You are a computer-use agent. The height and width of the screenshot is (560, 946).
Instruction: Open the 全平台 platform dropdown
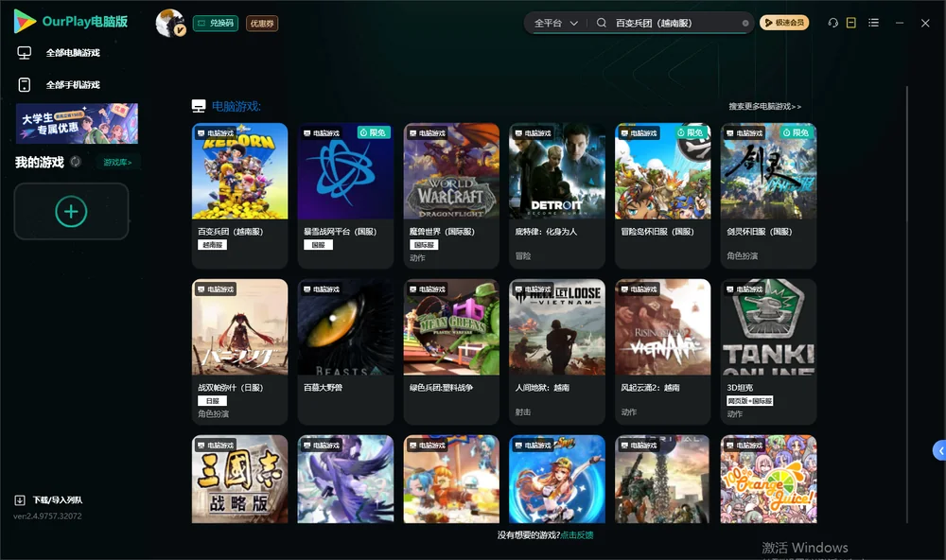pyautogui.click(x=556, y=23)
